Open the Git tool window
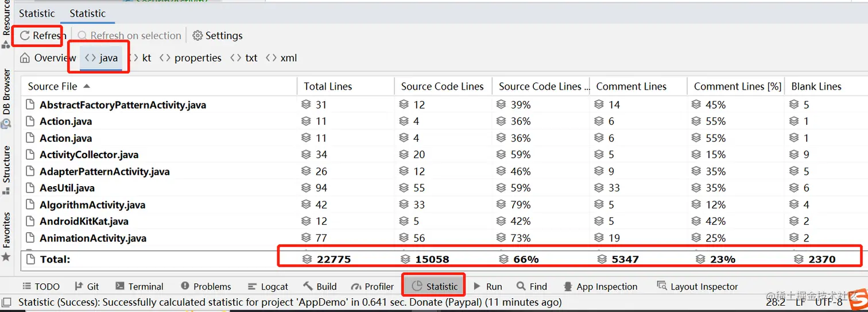This screenshot has height=312, width=868. 87,286
